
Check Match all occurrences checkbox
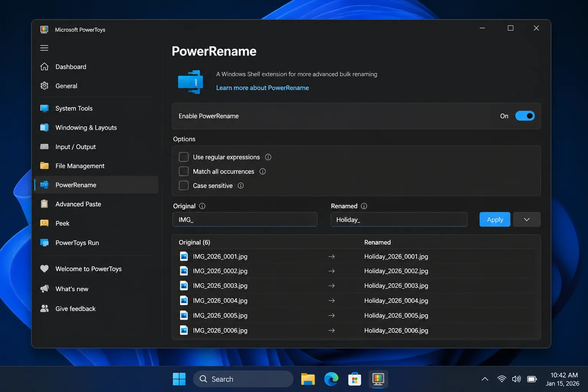(x=184, y=171)
